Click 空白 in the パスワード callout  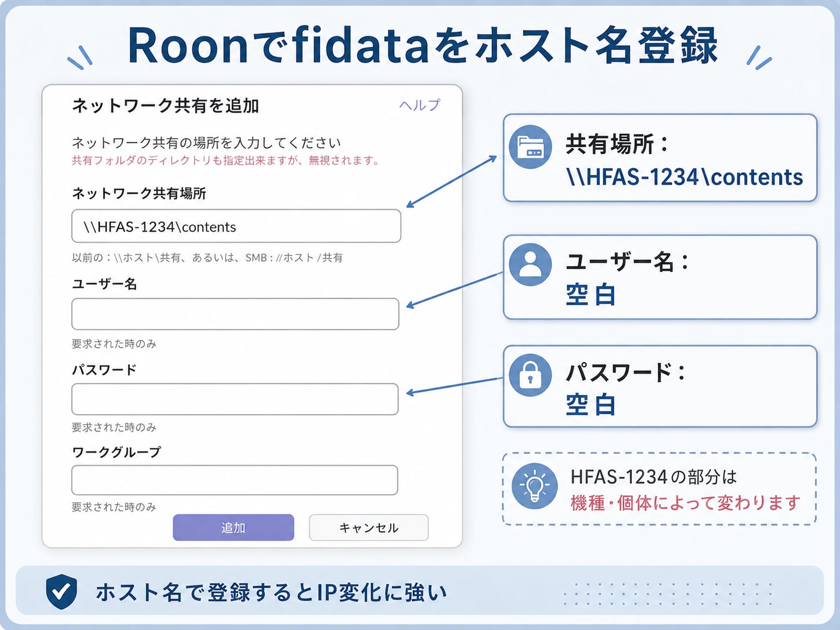click(591, 404)
